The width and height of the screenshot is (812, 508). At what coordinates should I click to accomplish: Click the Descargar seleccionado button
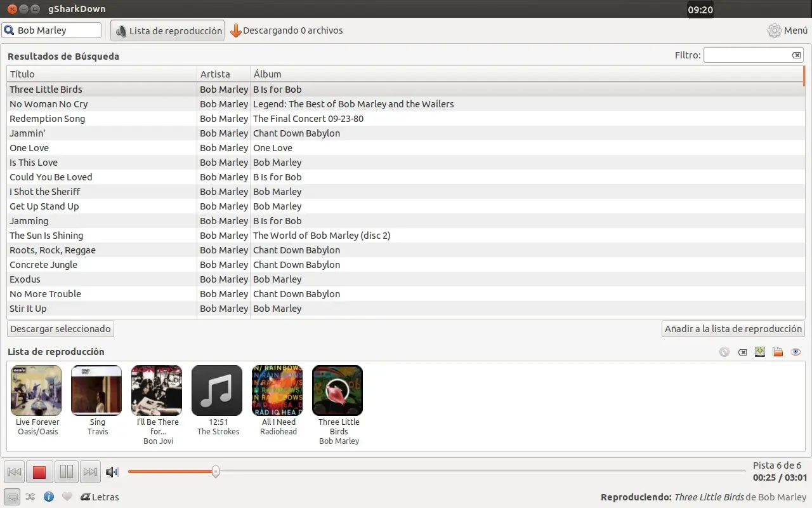60,328
